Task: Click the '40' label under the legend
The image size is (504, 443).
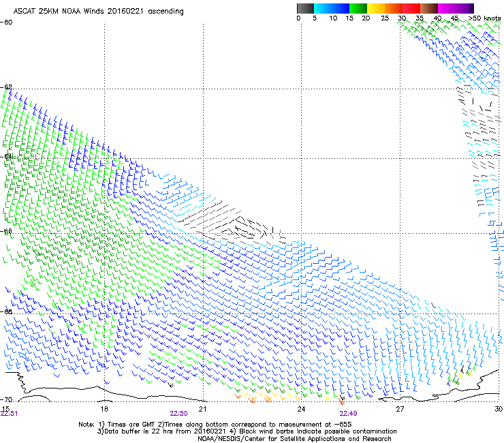Action: (437, 18)
